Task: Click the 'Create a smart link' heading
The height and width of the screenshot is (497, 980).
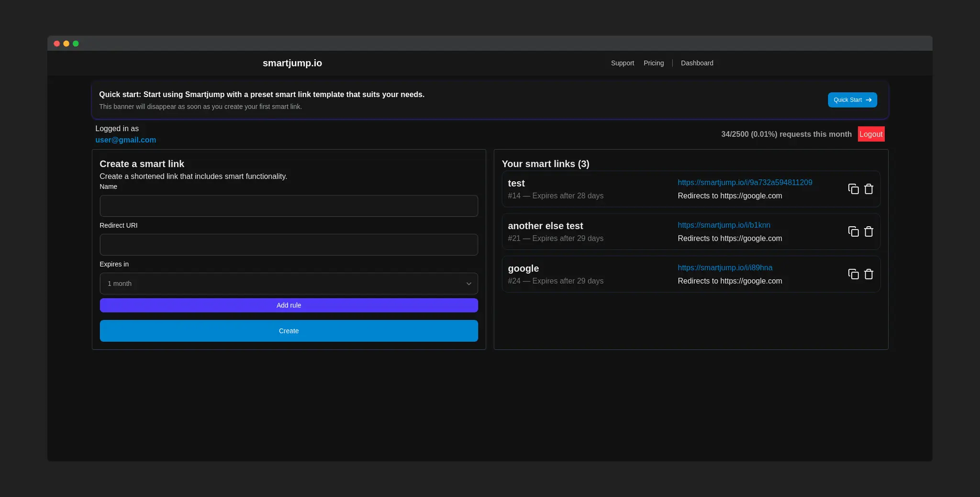Action: point(142,164)
